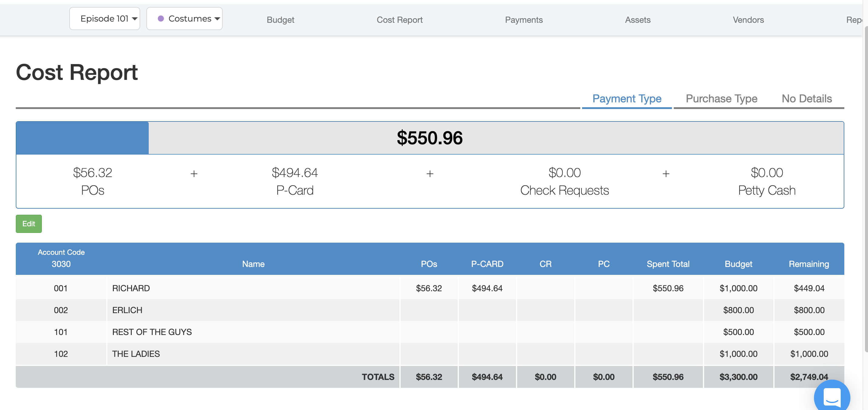Click the totals $3,300.00 Budget cell
This screenshot has width=868, height=410.
pyautogui.click(x=738, y=377)
